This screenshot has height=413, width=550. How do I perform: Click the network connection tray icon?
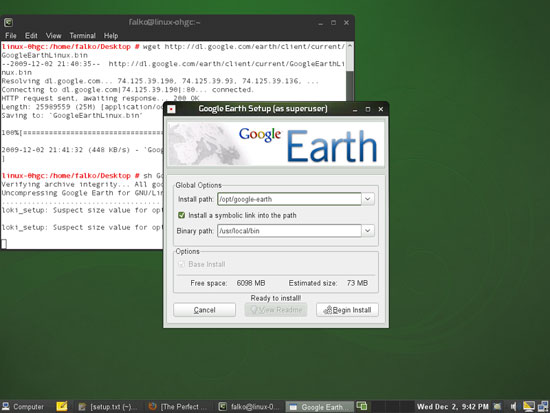tap(543, 406)
